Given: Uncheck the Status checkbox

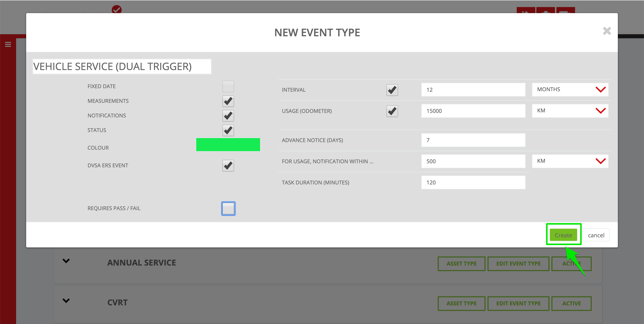Looking at the screenshot, I should [x=228, y=130].
